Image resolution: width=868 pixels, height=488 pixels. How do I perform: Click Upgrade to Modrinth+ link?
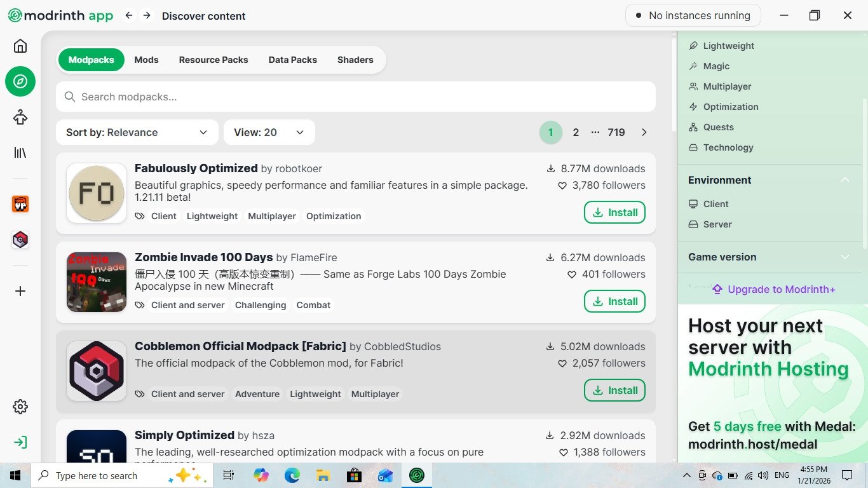(x=773, y=289)
